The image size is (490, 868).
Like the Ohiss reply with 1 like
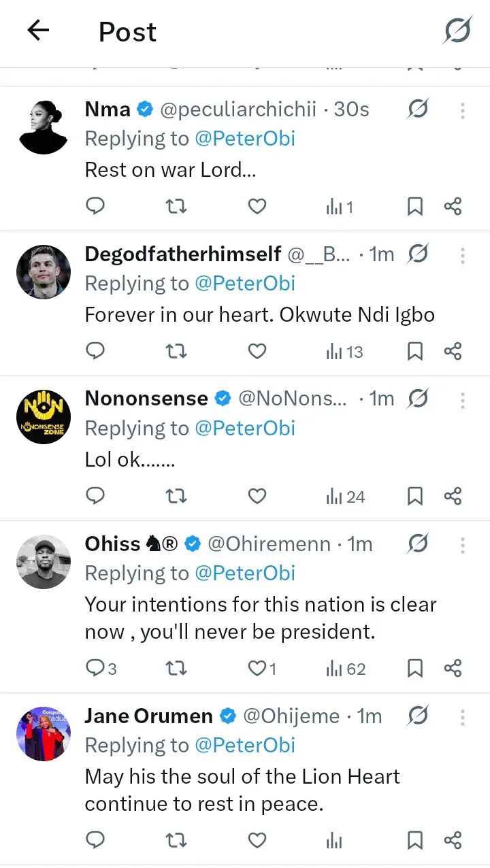tap(261, 669)
